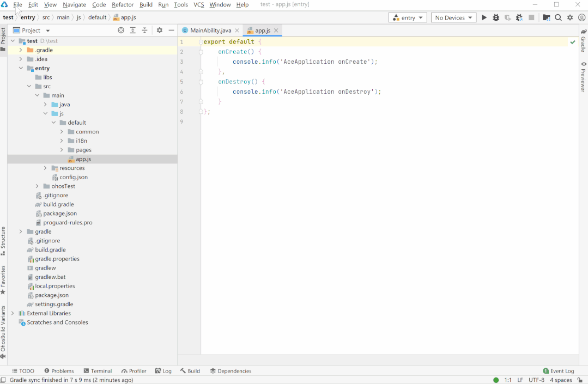Click the Select Opened File crosshair icon
The width and height of the screenshot is (588, 384).
point(121,31)
